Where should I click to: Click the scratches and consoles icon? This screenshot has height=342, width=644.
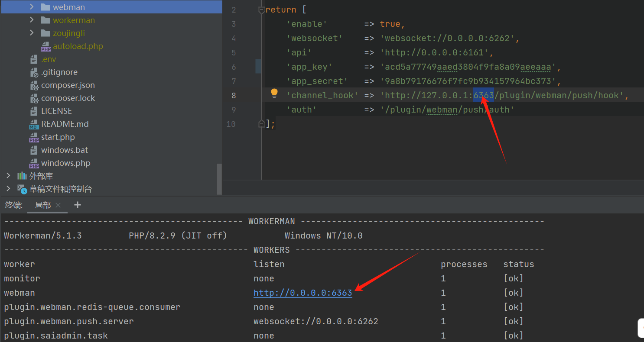point(22,189)
